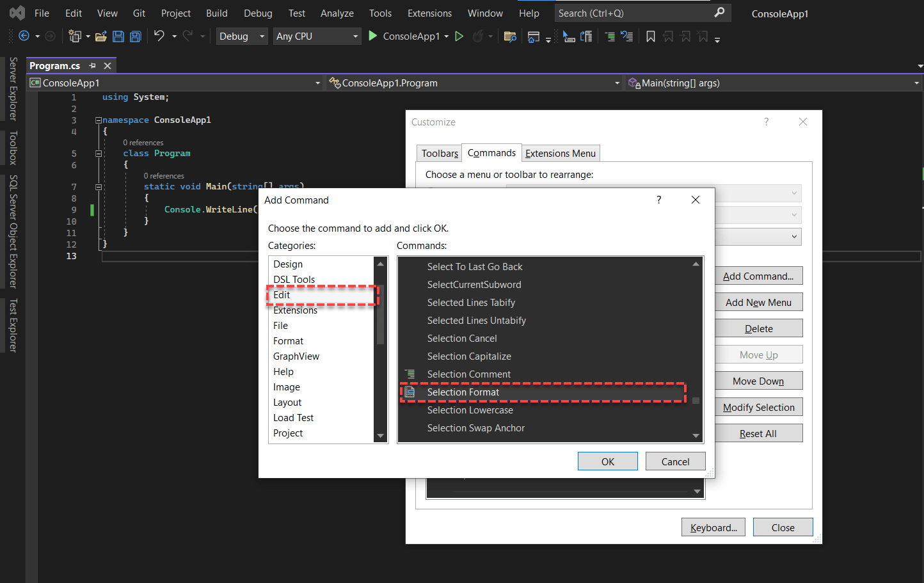This screenshot has height=583, width=924.
Task: Click the browser window toolbar icon
Action: tap(534, 36)
